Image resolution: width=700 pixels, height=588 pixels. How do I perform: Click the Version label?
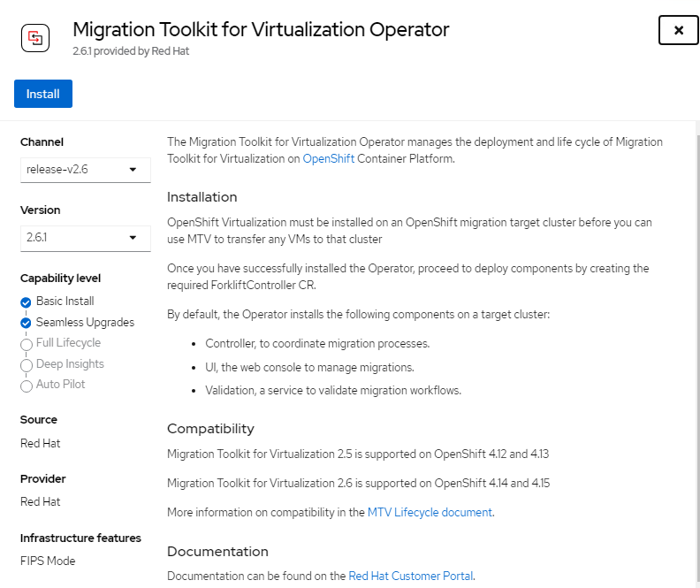click(x=40, y=210)
